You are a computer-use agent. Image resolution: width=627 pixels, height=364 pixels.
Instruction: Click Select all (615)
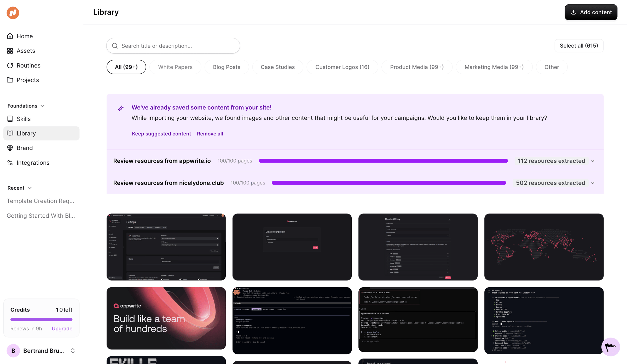(x=579, y=46)
